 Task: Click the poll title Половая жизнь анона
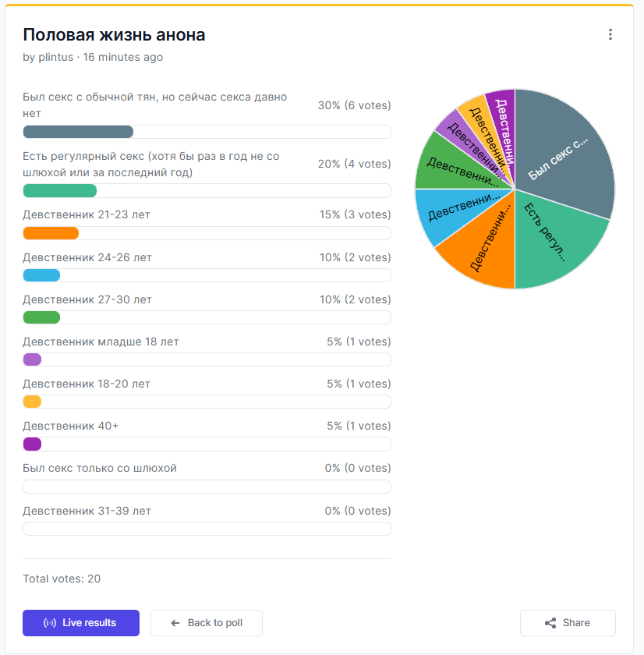point(114,35)
